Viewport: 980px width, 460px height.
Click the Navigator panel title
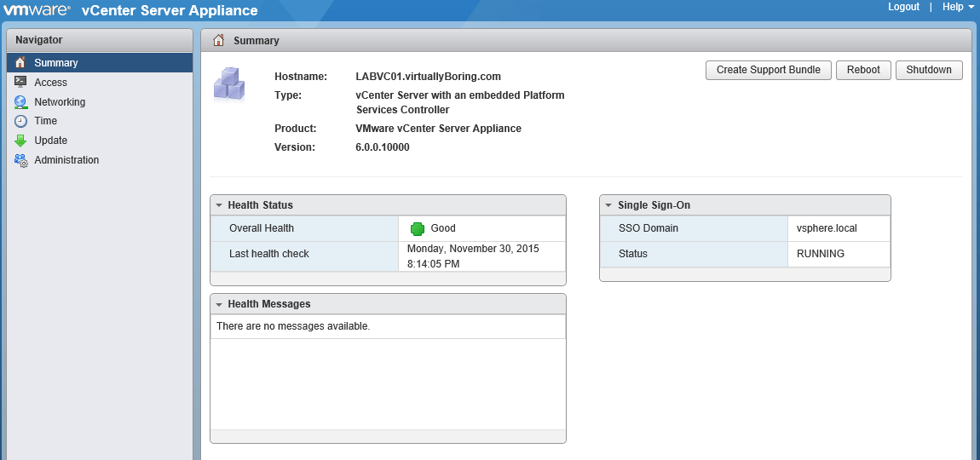38,40
